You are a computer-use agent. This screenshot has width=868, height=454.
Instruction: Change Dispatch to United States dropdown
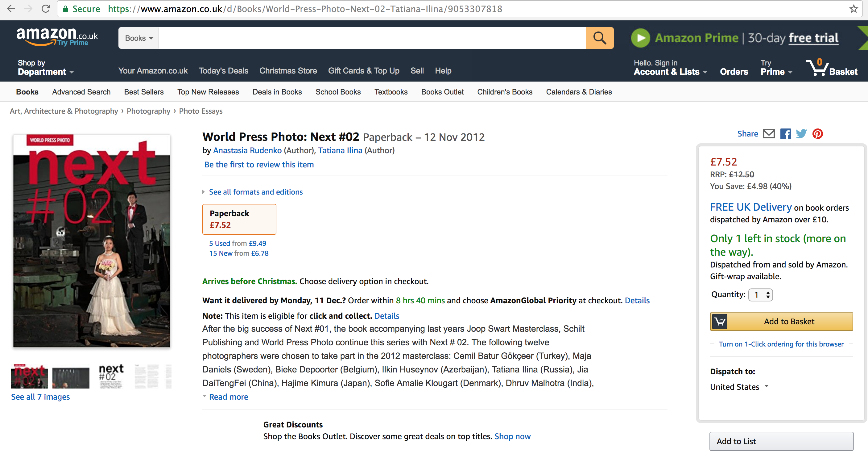click(739, 387)
